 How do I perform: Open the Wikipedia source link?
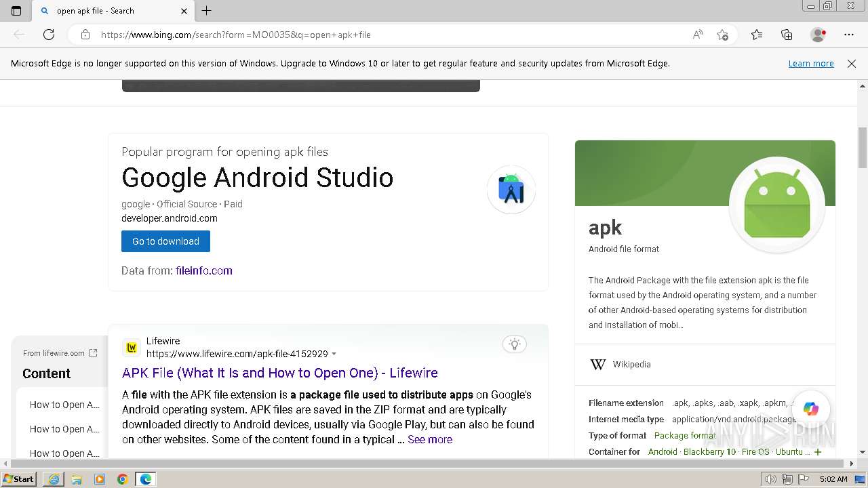coord(631,365)
